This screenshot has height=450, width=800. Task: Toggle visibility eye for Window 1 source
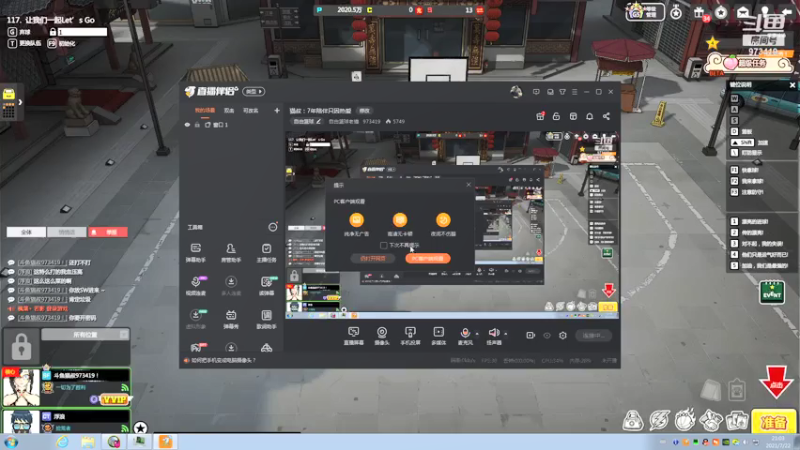pos(187,125)
